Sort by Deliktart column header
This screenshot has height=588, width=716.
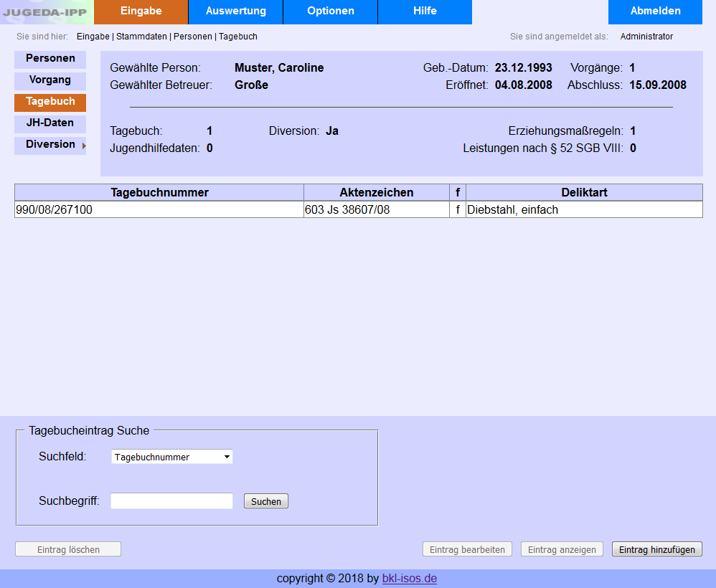pos(584,192)
